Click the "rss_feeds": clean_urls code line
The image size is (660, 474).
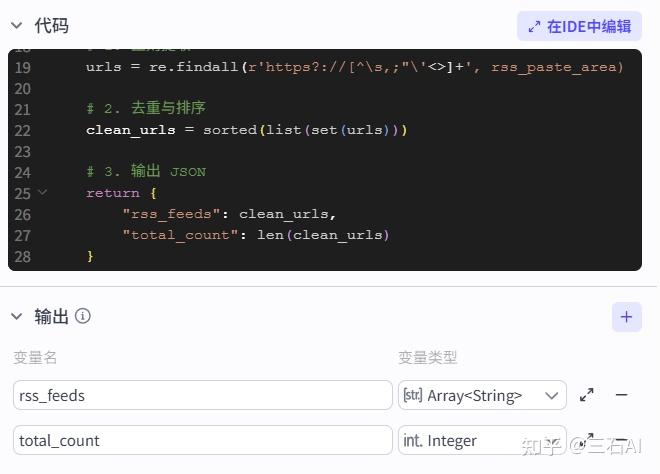tap(229, 214)
